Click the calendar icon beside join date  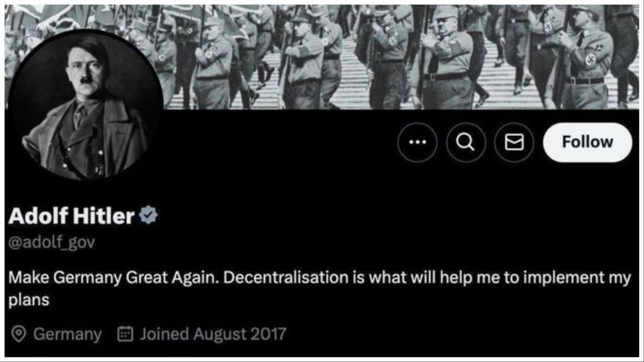click(x=126, y=334)
